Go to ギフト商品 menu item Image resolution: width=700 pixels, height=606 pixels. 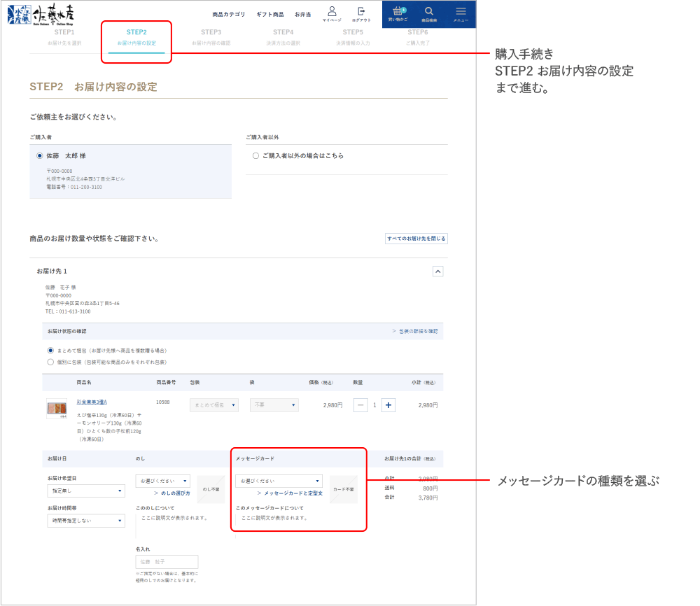click(x=270, y=14)
